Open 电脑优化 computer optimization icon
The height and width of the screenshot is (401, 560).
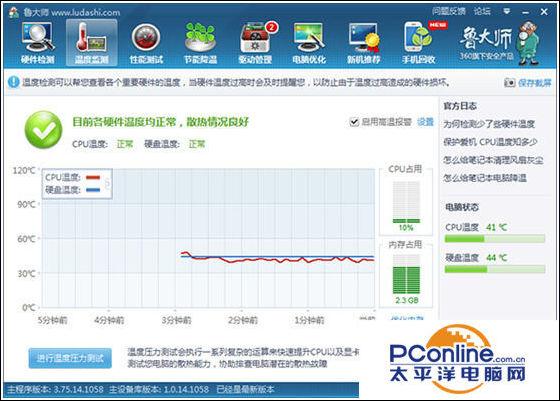click(x=309, y=43)
